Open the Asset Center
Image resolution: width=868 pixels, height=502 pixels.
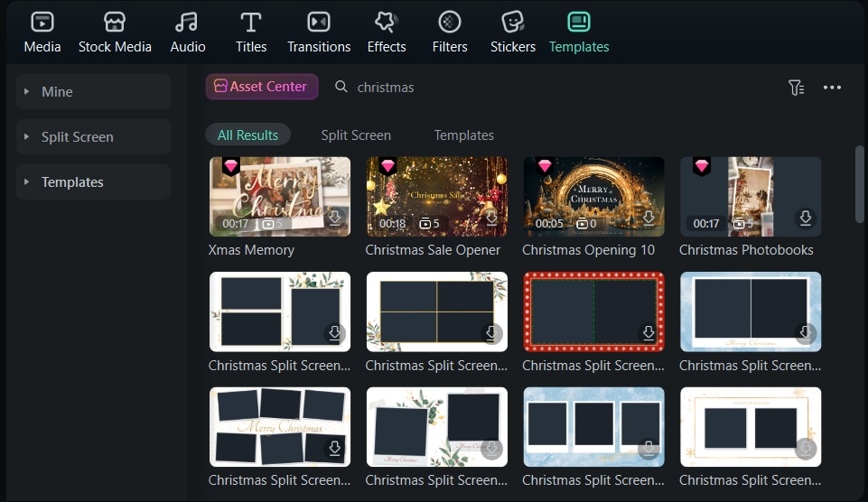pyautogui.click(x=261, y=87)
